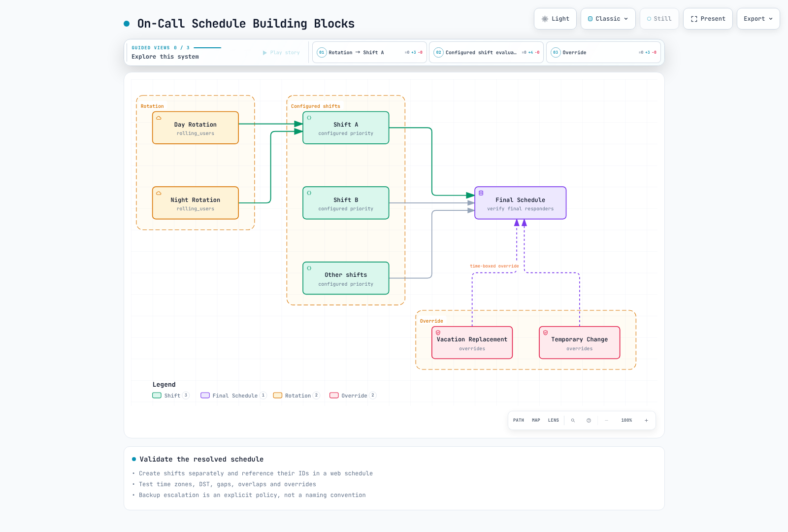This screenshot has width=788, height=532.
Task: Select the Final Schedule node
Action: click(x=521, y=203)
